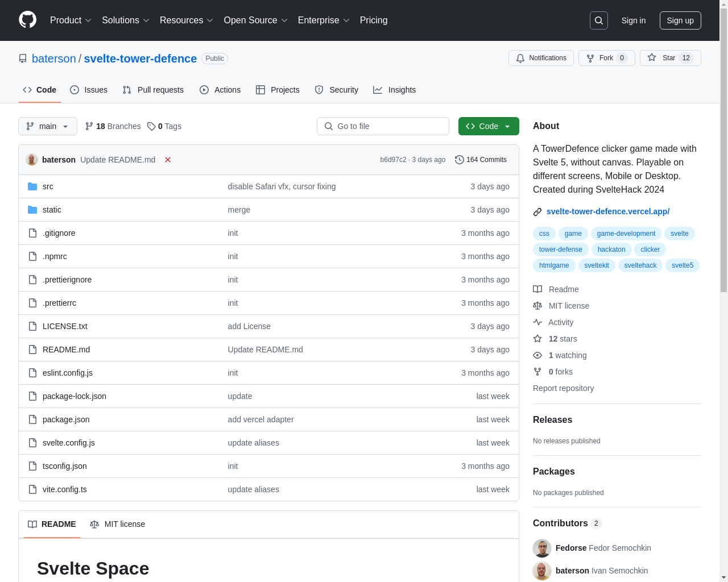The width and height of the screenshot is (728, 582).
Task: Open the tsconfig.json file
Action: pos(65,466)
